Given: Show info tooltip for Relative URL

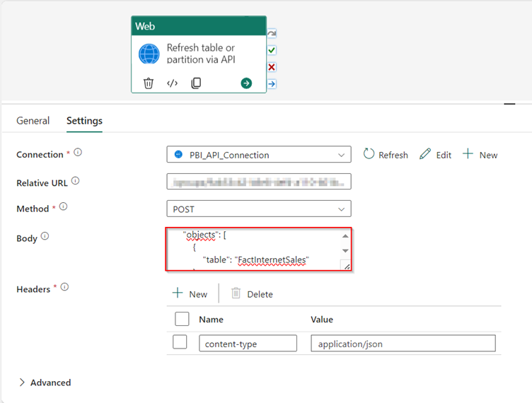Looking at the screenshot, I should (75, 181).
